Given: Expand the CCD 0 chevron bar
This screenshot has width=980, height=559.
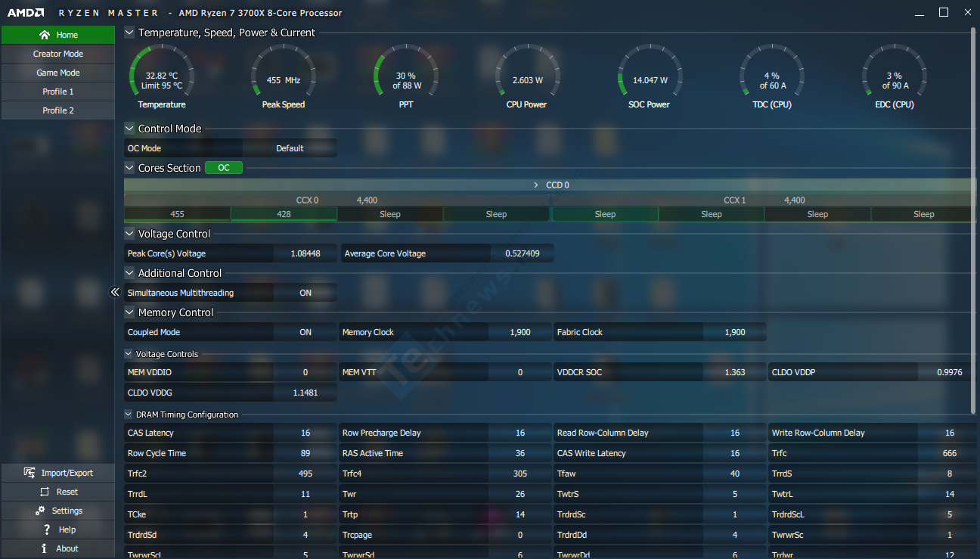Looking at the screenshot, I should (x=550, y=185).
